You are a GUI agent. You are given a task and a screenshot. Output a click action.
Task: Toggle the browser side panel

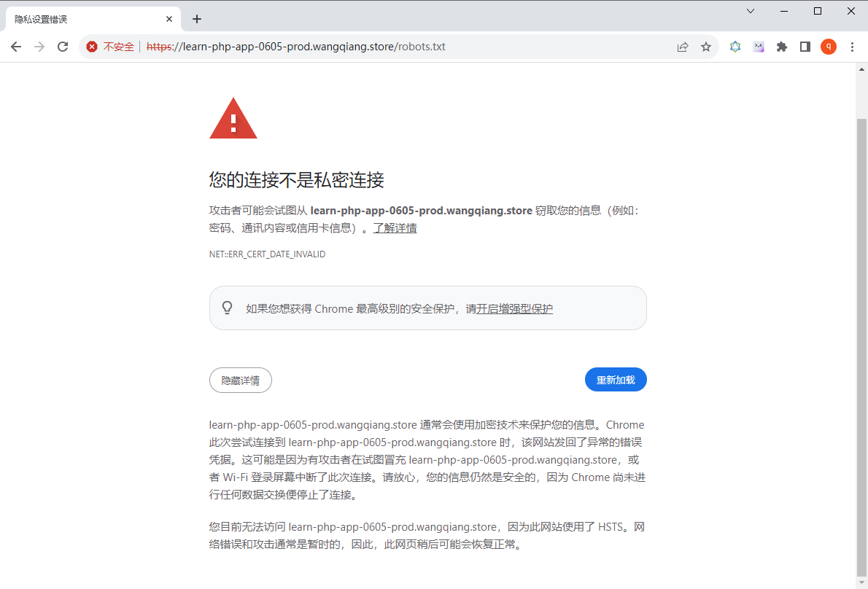coord(805,47)
